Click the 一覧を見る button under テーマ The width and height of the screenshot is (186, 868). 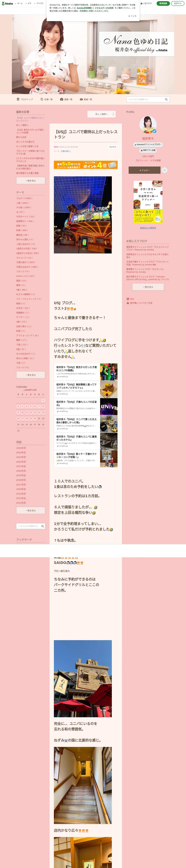[31, 375]
